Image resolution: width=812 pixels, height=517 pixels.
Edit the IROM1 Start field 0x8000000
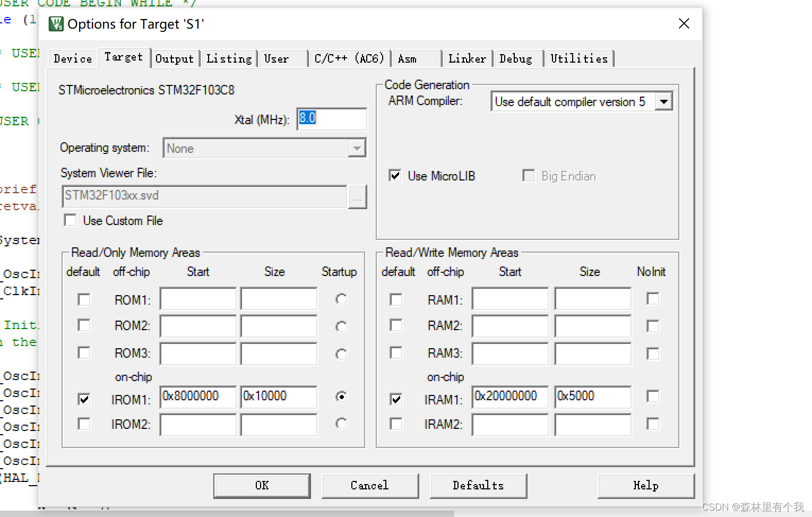click(198, 397)
